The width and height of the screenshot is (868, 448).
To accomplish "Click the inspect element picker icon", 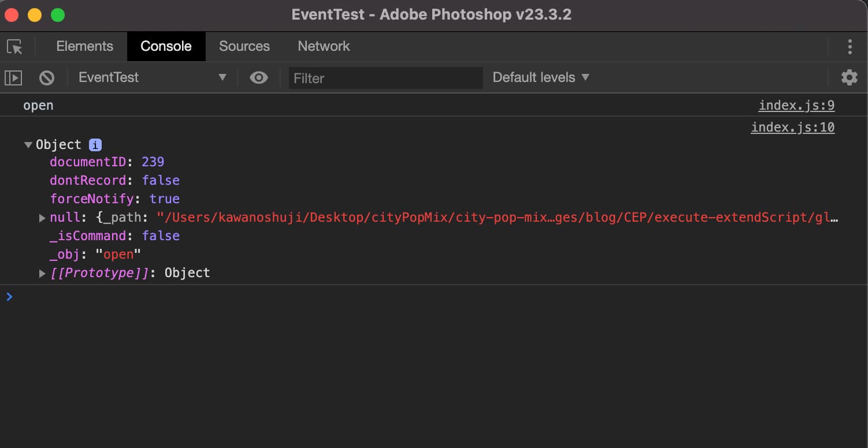I will point(14,47).
